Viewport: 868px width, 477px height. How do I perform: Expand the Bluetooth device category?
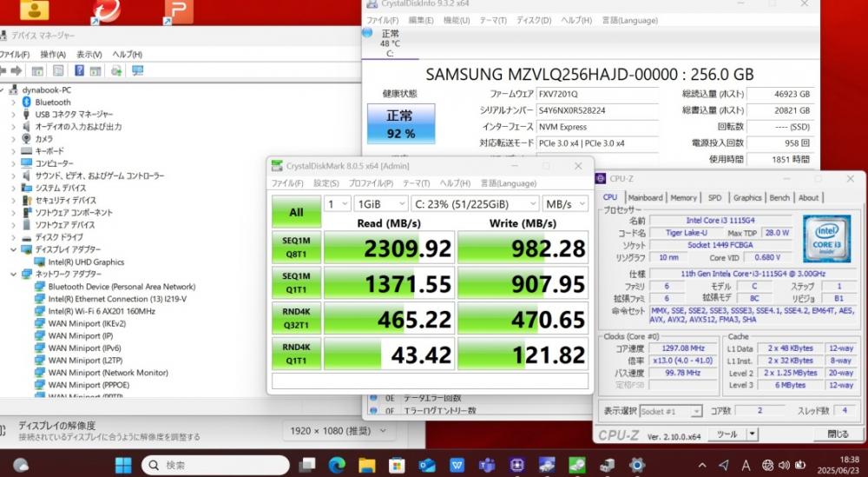[13, 103]
